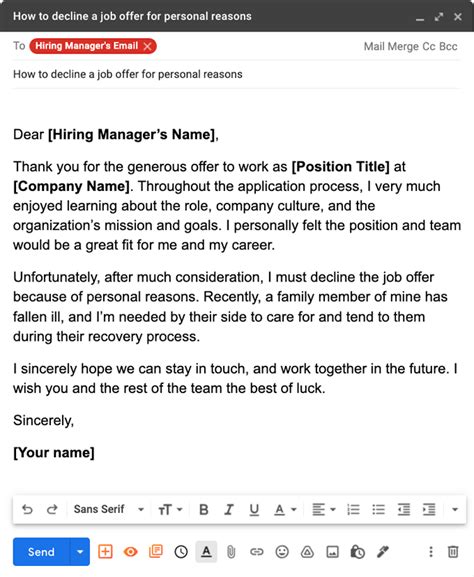The width and height of the screenshot is (474, 577).
Task: Send the email with the Send button
Action: [41, 552]
